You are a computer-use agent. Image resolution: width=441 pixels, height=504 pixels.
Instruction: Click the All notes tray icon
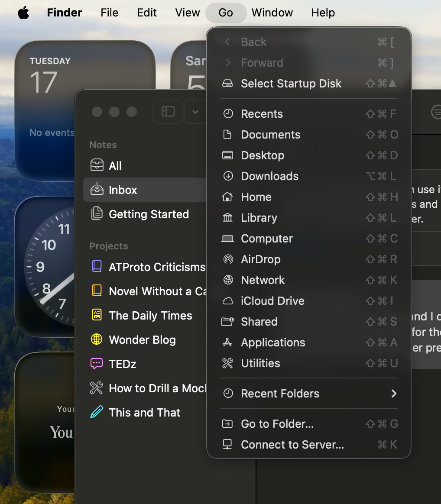click(x=97, y=165)
